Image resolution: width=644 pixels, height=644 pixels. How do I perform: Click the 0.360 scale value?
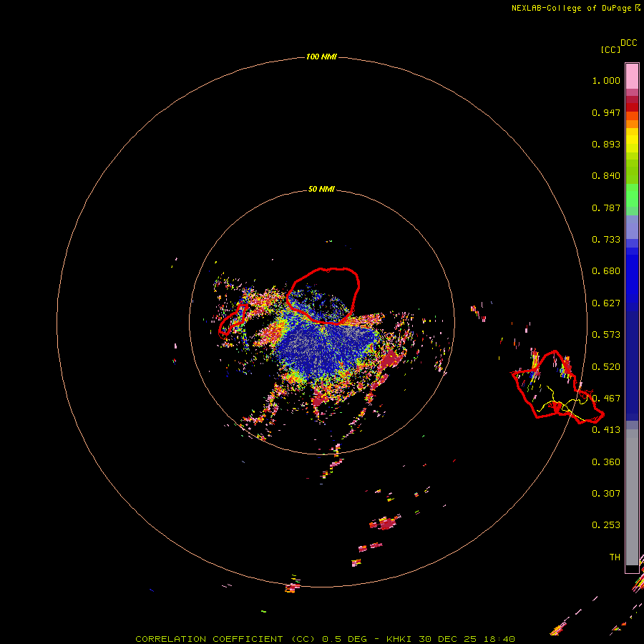click(606, 462)
